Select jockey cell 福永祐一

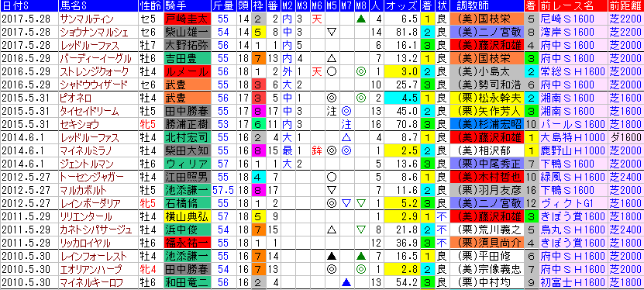187,243
